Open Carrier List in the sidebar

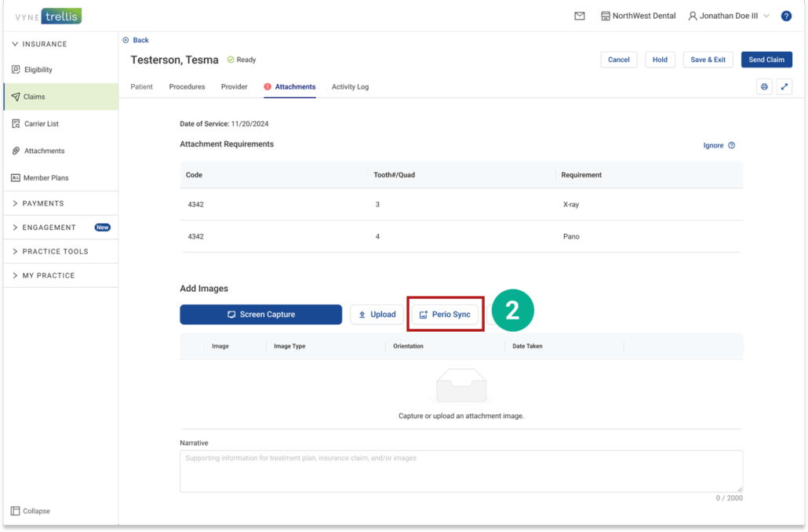41,124
